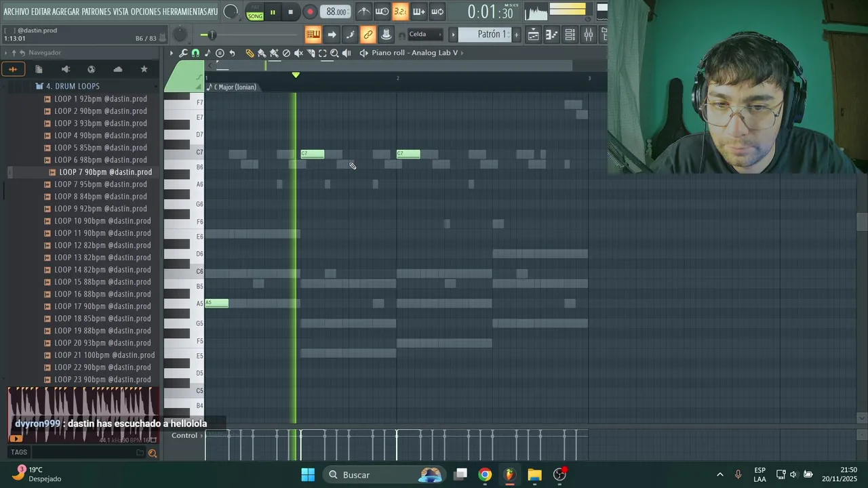Image resolution: width=868 pixels, height=488 pixels.
Task: Select the browser waveform sounds tab
Action: pos(13,69)
